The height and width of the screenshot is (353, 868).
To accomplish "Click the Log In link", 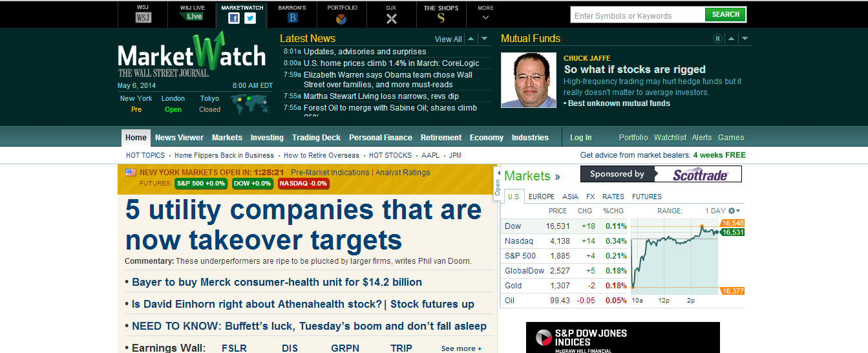I will (580, 138).
